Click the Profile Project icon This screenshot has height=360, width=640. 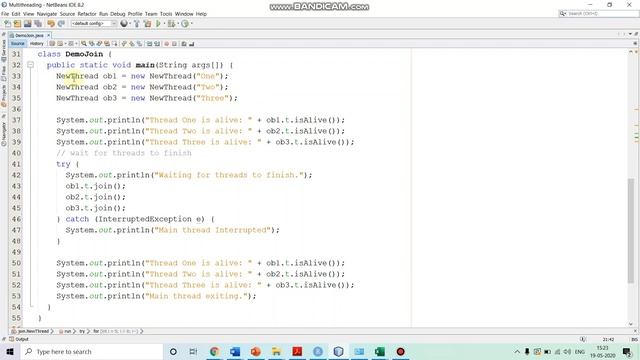pyautogui.click(x=185, y=24)
